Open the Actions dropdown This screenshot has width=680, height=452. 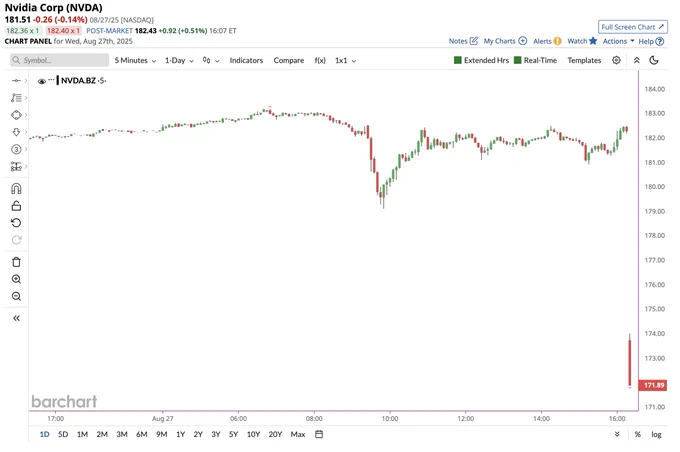(618, 41)
